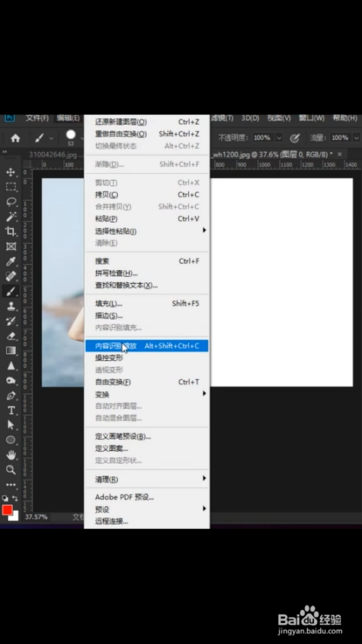Click the Home icon in options bar

[x=15, y=138]
